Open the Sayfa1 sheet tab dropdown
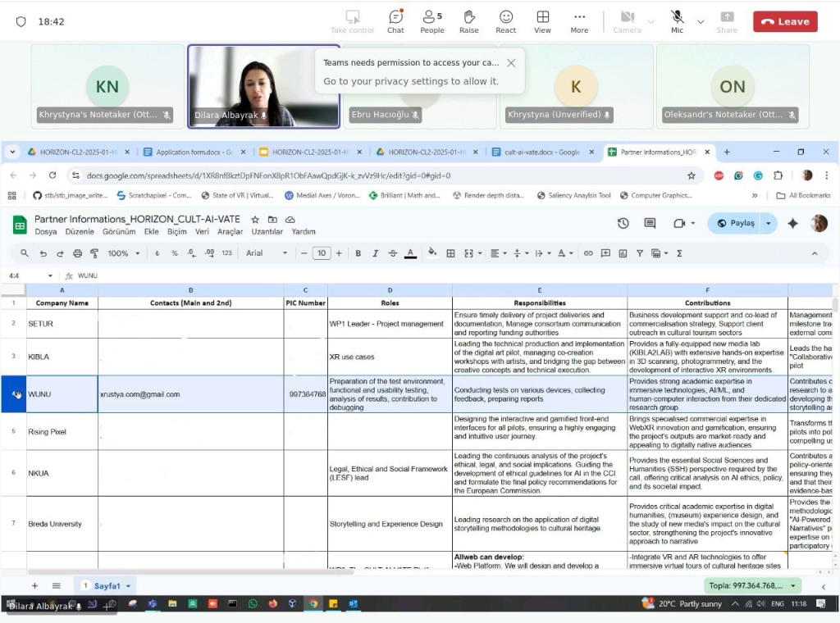This screenshot has height=623, width=840. tap(128, 586)
